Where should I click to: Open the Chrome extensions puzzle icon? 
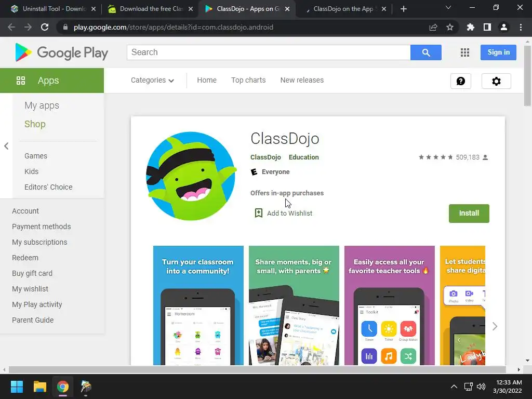(x=471, y=27)
